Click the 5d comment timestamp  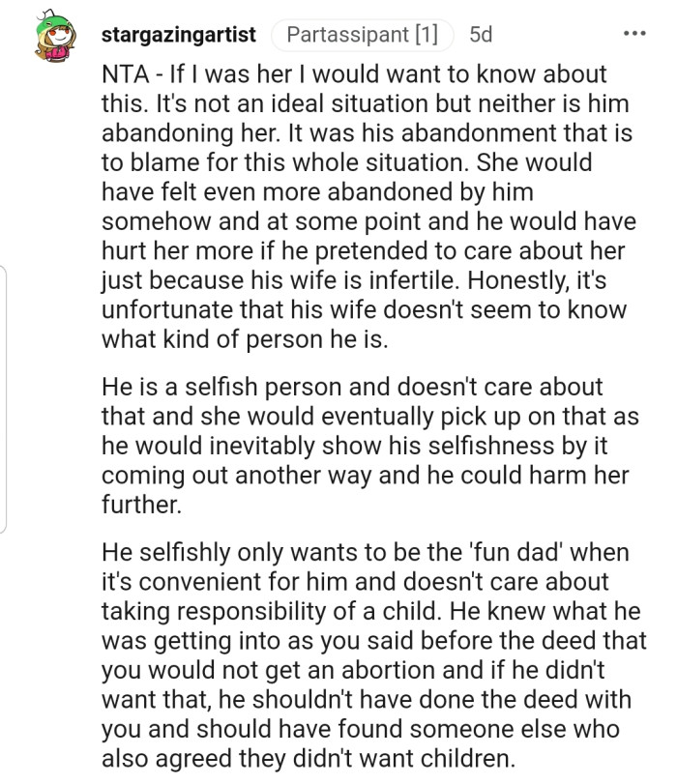pos(481,36)
